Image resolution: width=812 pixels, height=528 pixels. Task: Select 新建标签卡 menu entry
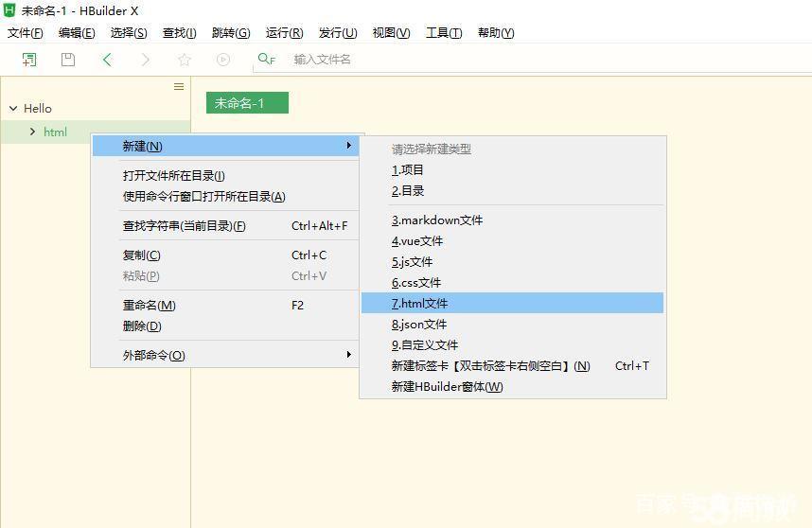point(512,365)
